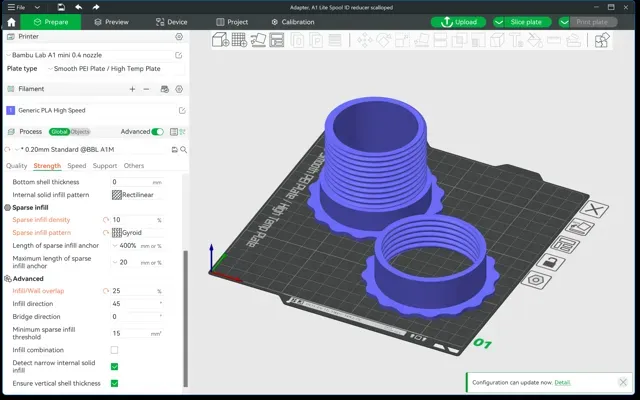Click the Slice plate button
Image resolution: width=640 pixels, height=400 pixels.
[x=527, y=22]
